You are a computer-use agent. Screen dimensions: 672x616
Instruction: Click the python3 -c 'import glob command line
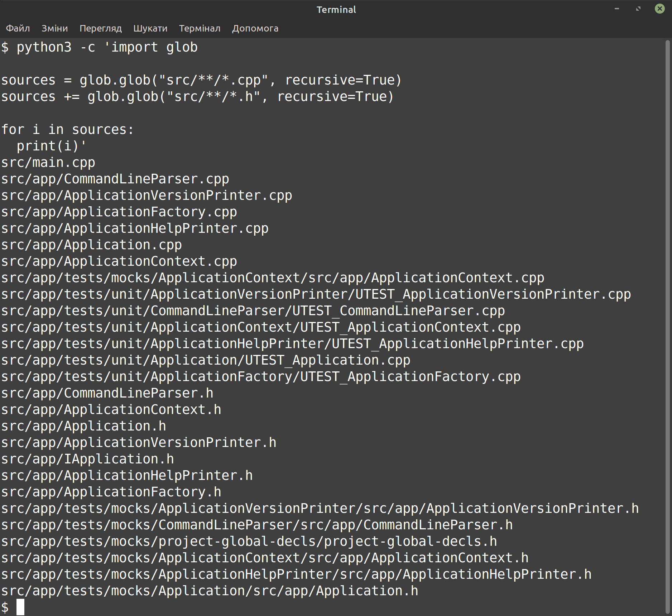tap(100, 47)
